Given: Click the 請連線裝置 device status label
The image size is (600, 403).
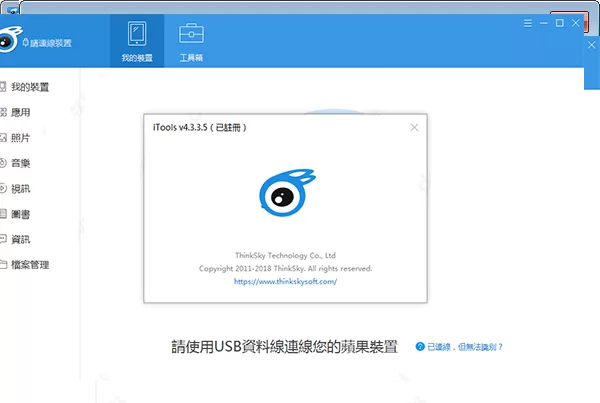Looking at the screenshot, I should (x=47, y=43).
